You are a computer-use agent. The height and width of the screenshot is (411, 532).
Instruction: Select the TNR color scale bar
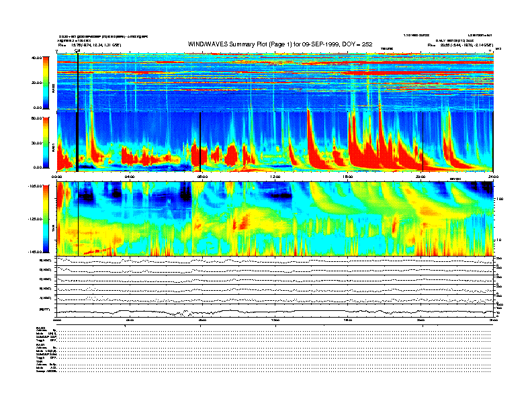(46, 219)
